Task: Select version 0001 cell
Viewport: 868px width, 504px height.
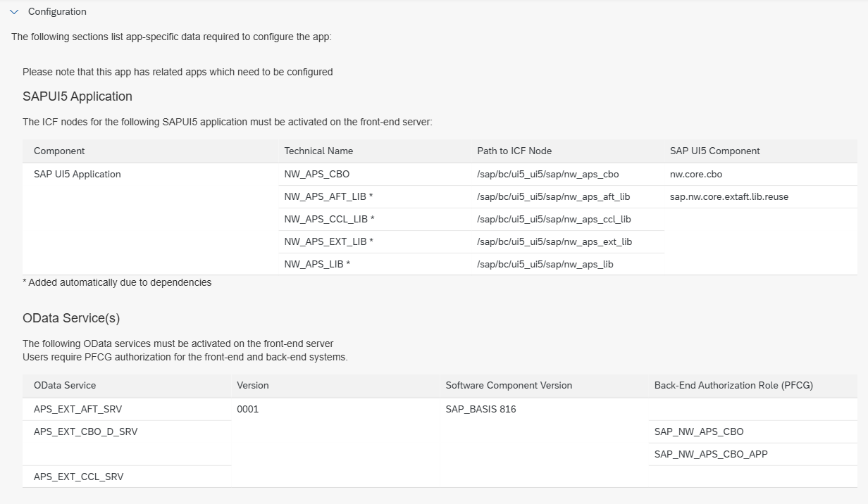Action: pyautogui.click(x=247, y=409)
